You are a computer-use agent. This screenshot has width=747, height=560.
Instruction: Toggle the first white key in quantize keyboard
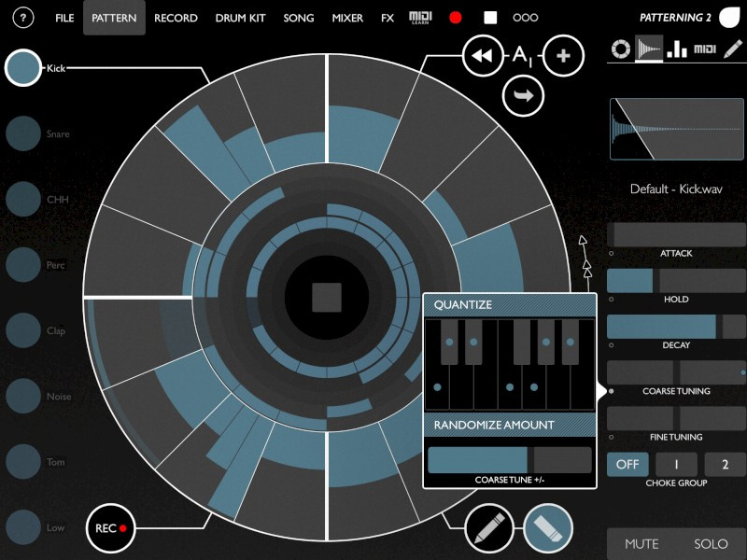click(437, 386)
